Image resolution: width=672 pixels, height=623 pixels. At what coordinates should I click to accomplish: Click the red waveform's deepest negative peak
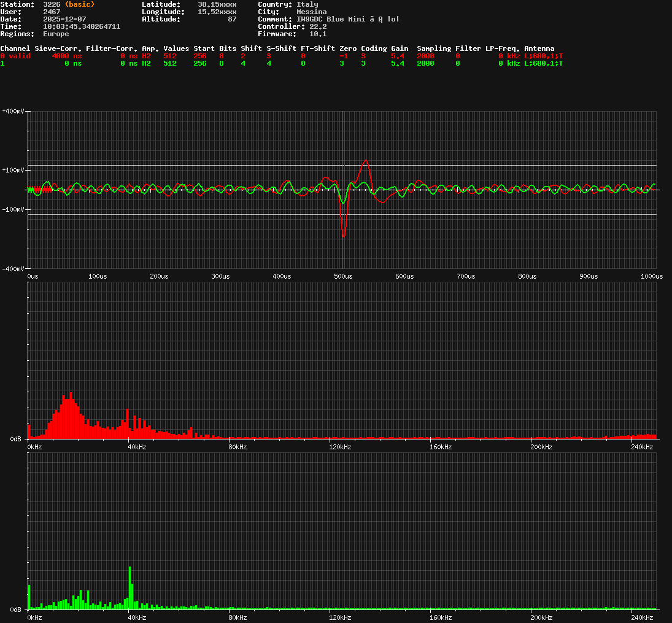tap(343, 236)
